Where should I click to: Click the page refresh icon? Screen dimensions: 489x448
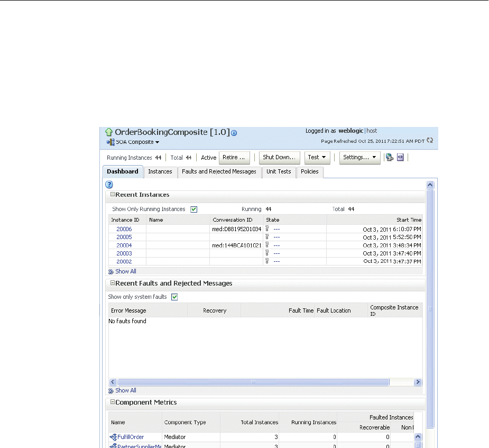coord(430,141)
